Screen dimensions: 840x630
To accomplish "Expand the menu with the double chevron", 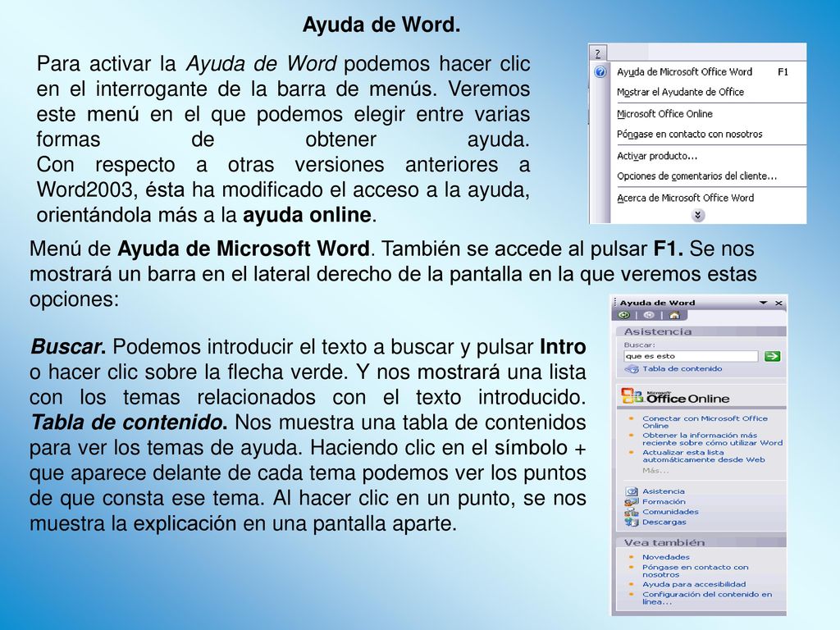I will click(697, 216).
